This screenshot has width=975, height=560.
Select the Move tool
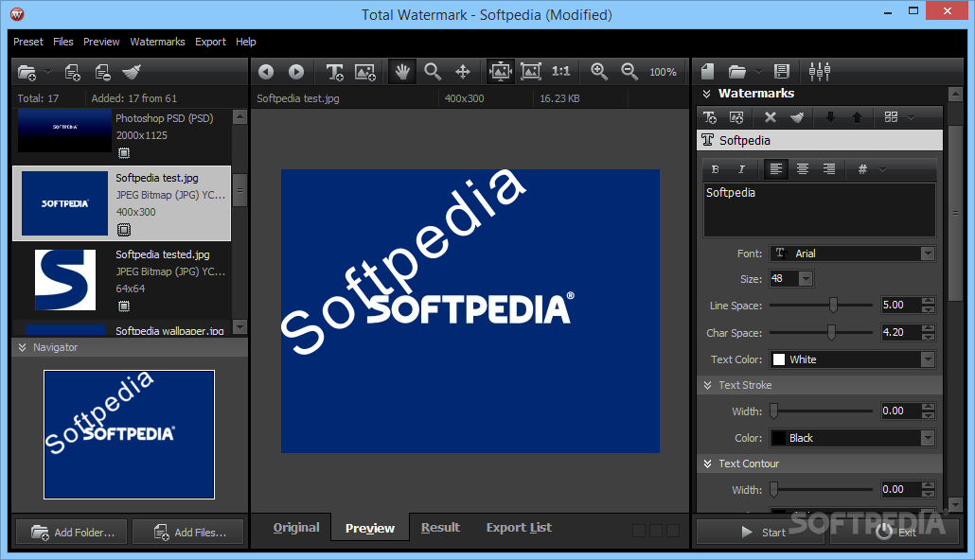click(x=463, y=72)
